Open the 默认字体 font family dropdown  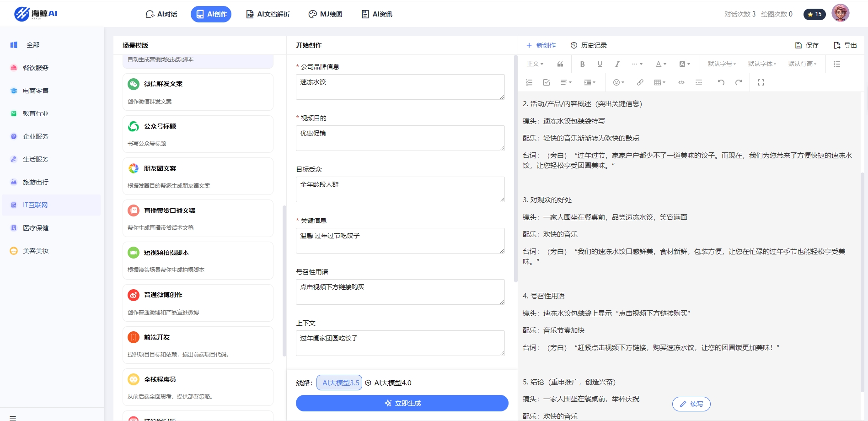click(762, 64)
